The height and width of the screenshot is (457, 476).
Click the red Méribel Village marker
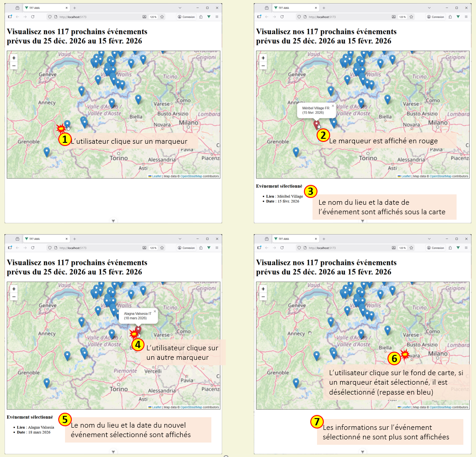[x=317, y=124]
